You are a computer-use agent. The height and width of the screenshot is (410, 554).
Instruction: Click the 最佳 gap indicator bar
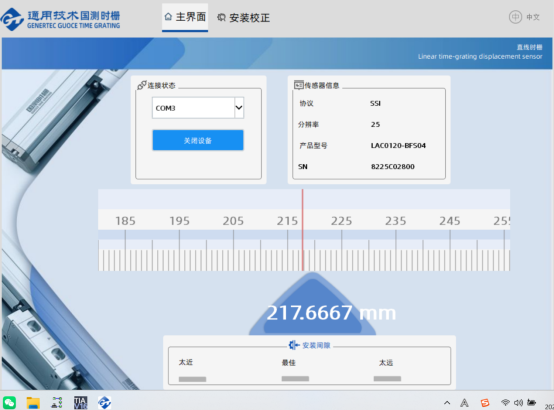[295, 379]
